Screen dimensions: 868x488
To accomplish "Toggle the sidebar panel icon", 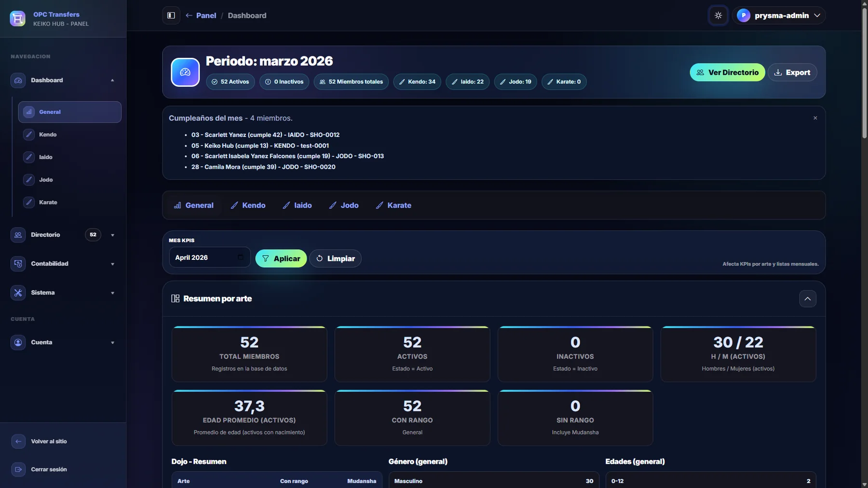I will pos(171,15).
